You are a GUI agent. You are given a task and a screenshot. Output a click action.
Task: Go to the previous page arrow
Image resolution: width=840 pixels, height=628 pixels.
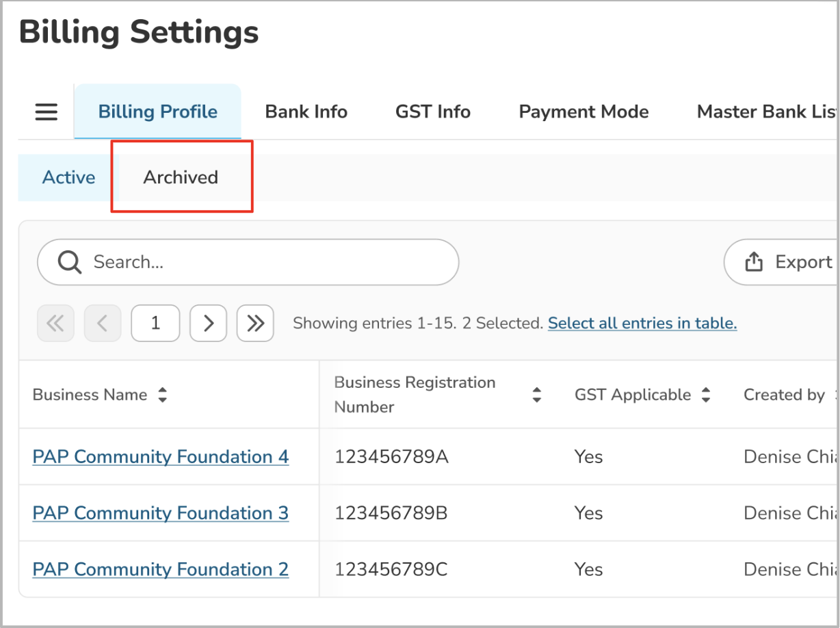point(103,323)
